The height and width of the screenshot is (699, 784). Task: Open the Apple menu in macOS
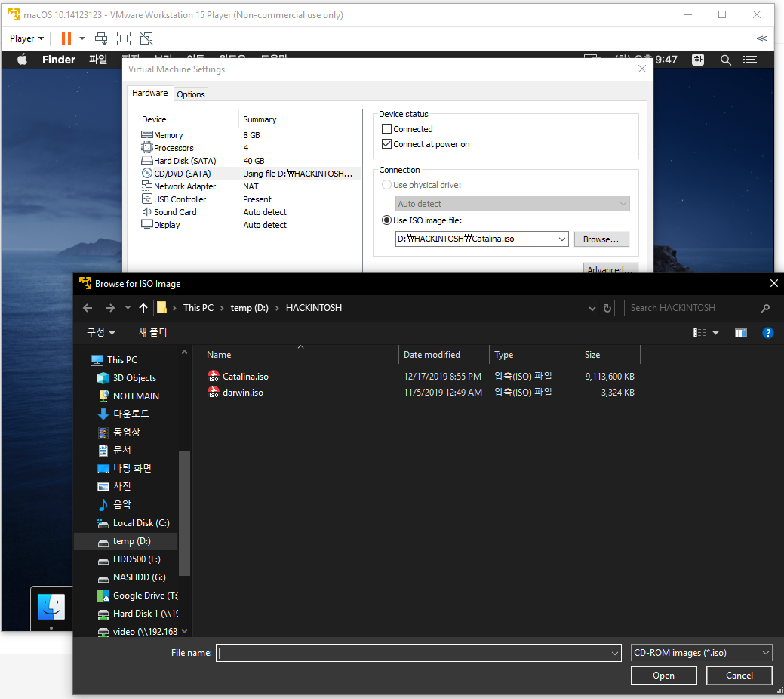22,60
